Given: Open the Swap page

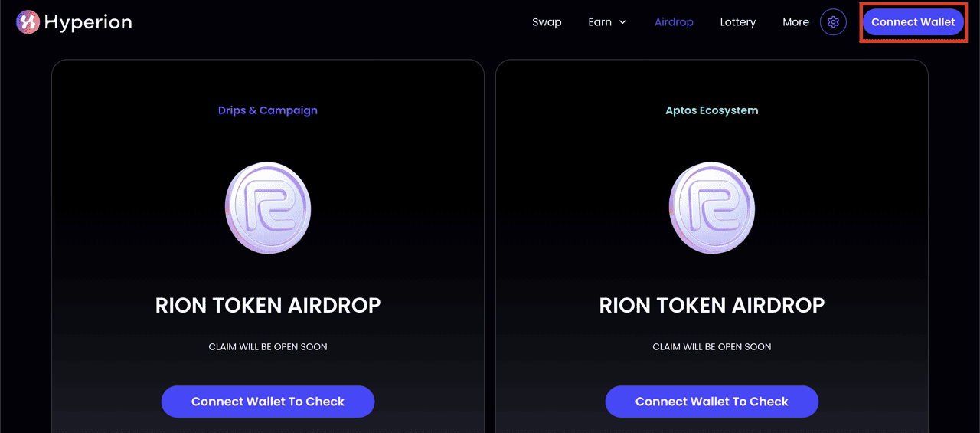Looking at the screenshot, I should [x=547, y=22].
